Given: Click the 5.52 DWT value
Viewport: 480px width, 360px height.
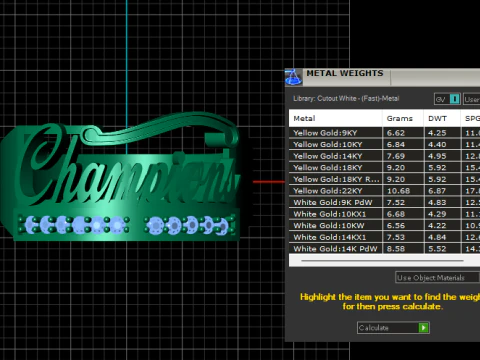Looking at the screenshot, I should coord(437,249).
